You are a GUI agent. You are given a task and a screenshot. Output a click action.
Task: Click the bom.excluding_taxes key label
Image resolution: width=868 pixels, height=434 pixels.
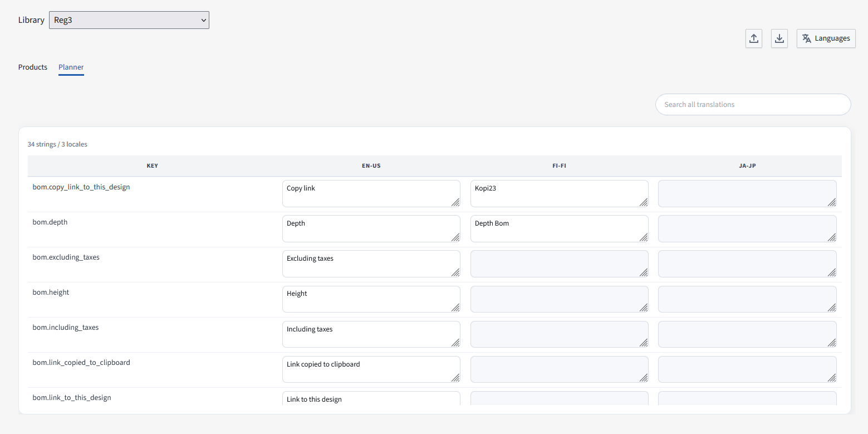66,257
